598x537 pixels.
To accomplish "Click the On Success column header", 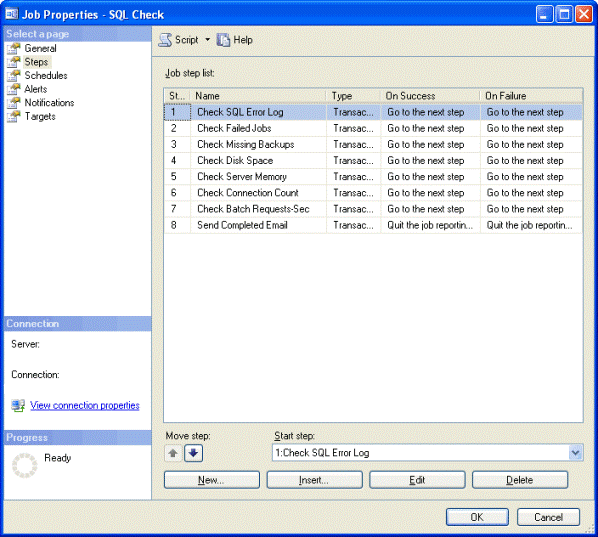I will pyautogui.click(x=430, y=96).
